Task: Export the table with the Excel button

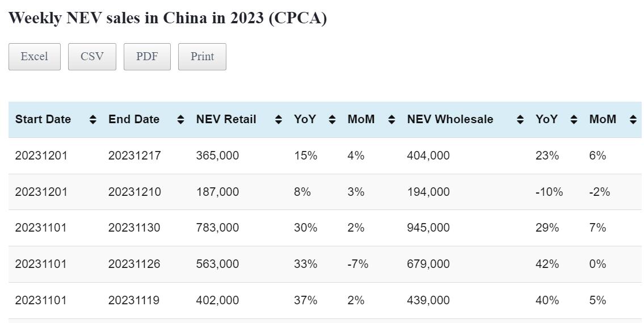Action: pos(35,57)
